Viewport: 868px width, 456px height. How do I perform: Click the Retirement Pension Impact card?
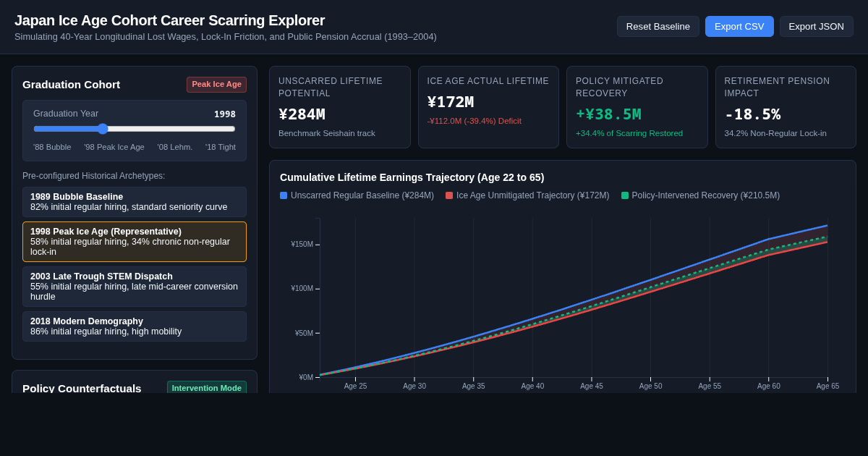[x=786, y=107]
